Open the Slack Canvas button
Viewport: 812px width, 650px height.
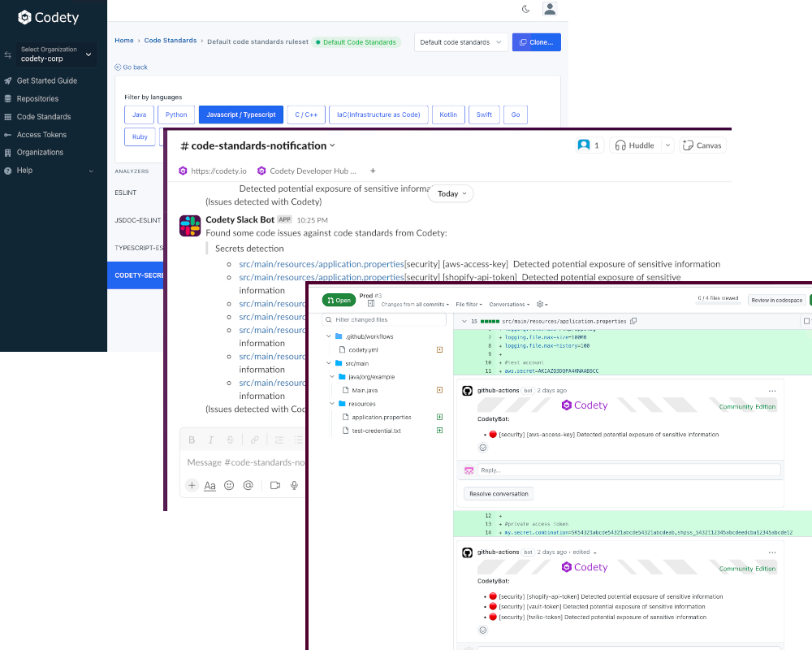(x=702, y=145)
